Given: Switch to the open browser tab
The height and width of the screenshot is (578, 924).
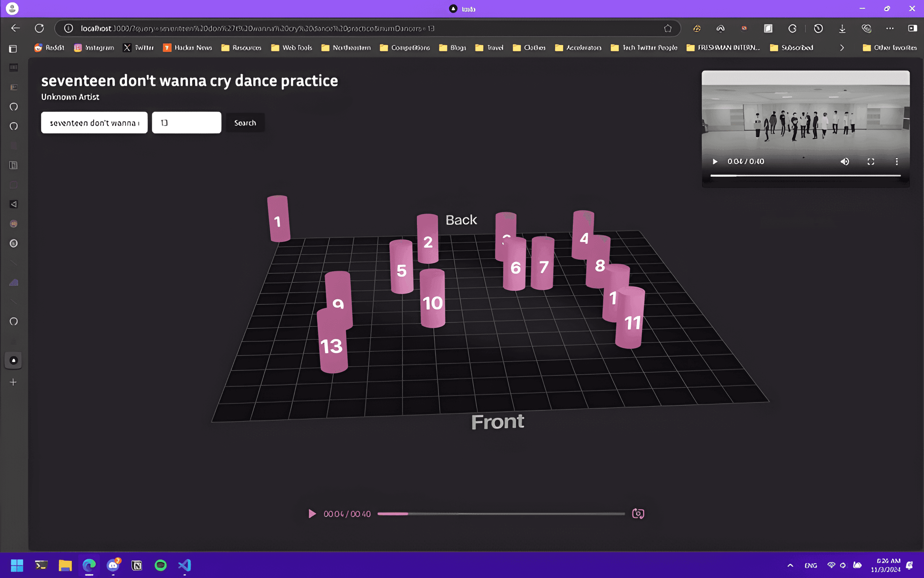Looking at the screenshot, I should pos(462,8).
